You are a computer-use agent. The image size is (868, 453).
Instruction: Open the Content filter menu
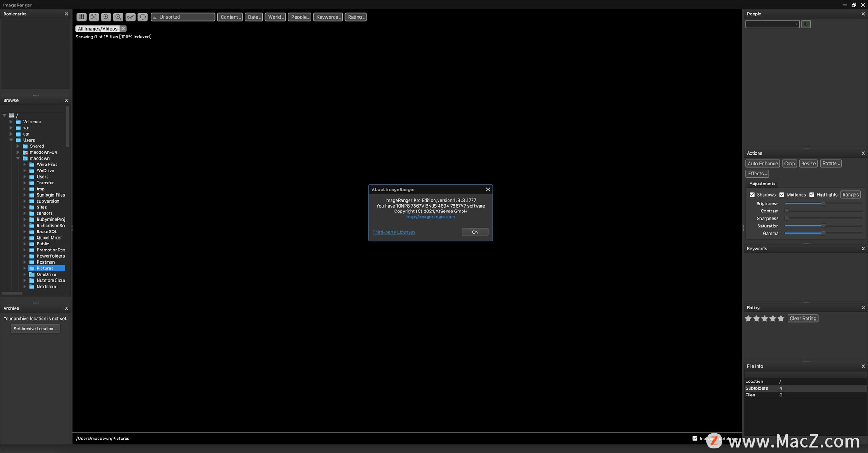(230, 17)
